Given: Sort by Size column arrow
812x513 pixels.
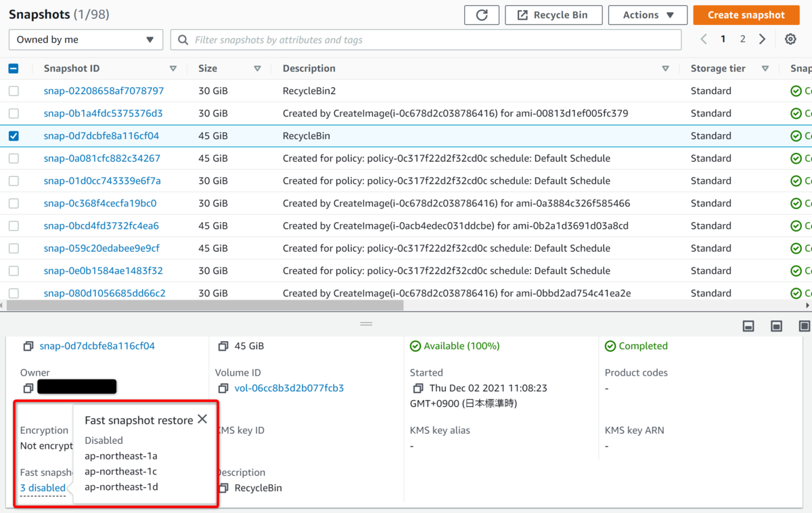Looking at the screenshot, I should pos(257,68).
